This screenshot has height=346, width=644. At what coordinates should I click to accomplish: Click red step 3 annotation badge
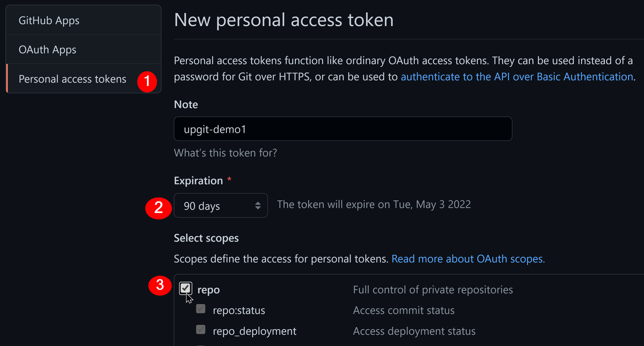click(160, 285)
